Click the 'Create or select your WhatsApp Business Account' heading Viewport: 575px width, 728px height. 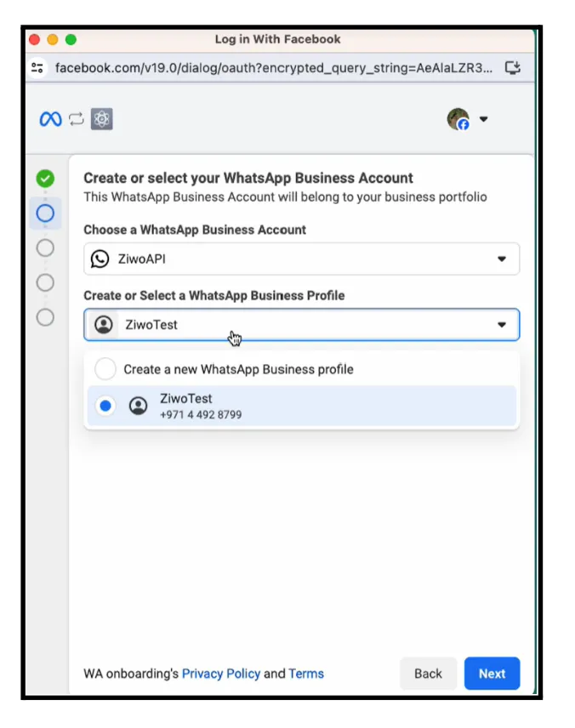pyautogui.click(x=248, y=178)
